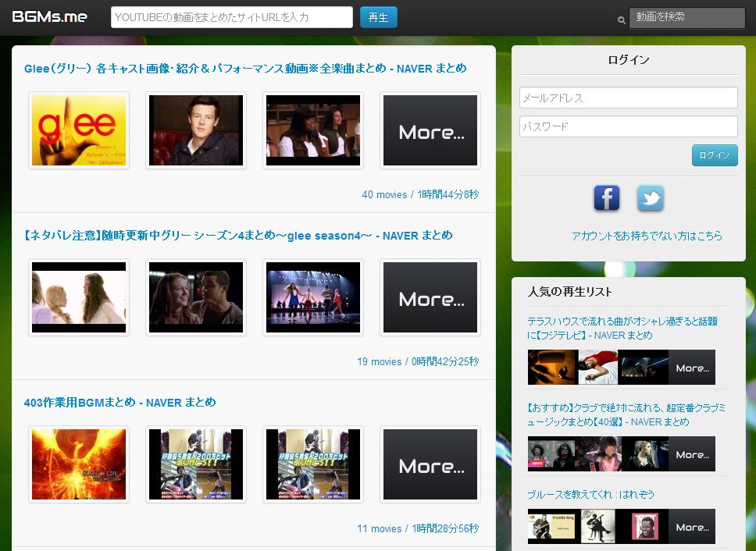
Task: Click the 19 movies duration text
Action: tap(418, 361)
